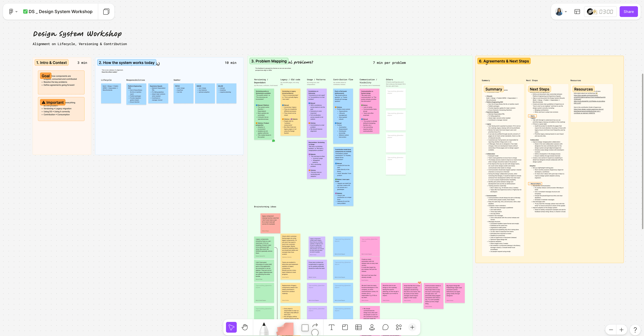The width and height of the screenshot is (644, 336).
Task: Select the Move cursor tool
Action: (231, 327)
